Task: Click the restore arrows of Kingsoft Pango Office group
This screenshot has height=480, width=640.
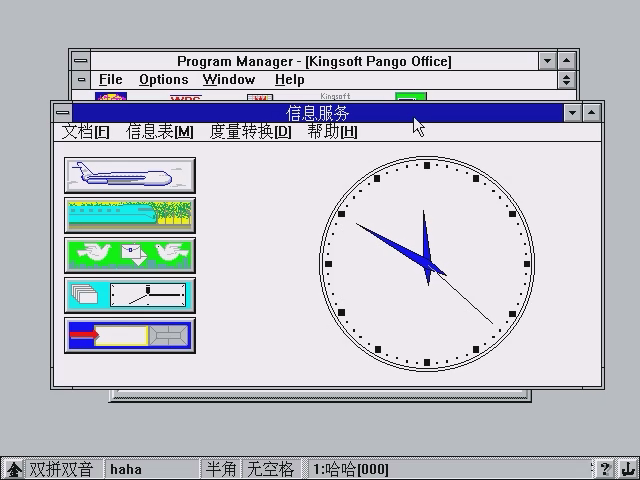Action: pos(566,80)
